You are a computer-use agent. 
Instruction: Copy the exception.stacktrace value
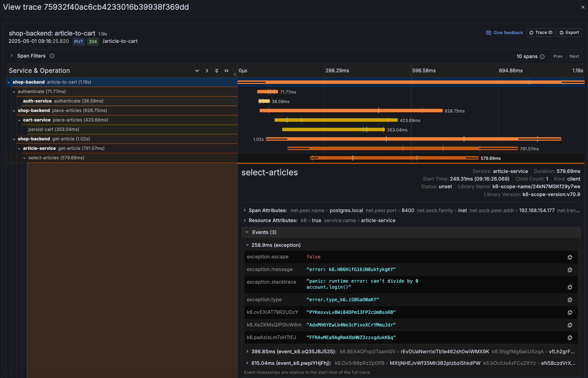point(570,287)
